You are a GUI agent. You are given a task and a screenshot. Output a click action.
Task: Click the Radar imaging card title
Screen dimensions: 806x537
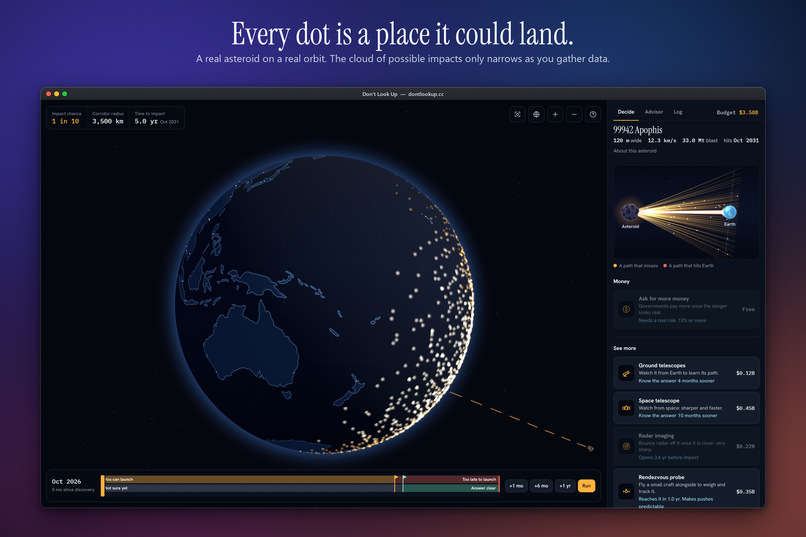point(656,435)
